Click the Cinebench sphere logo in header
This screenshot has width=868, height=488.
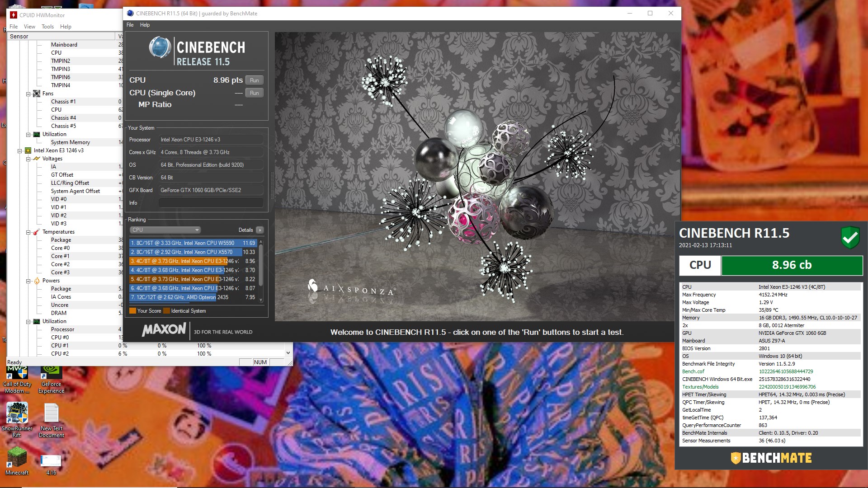[x=160, y=48]
